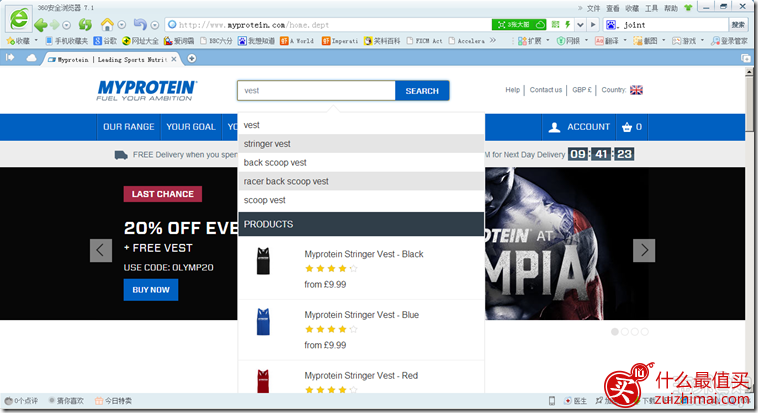Open a new tab with the plus button
Screen dimensions: 758x413
pyautogui.click(x=192, y=59)
